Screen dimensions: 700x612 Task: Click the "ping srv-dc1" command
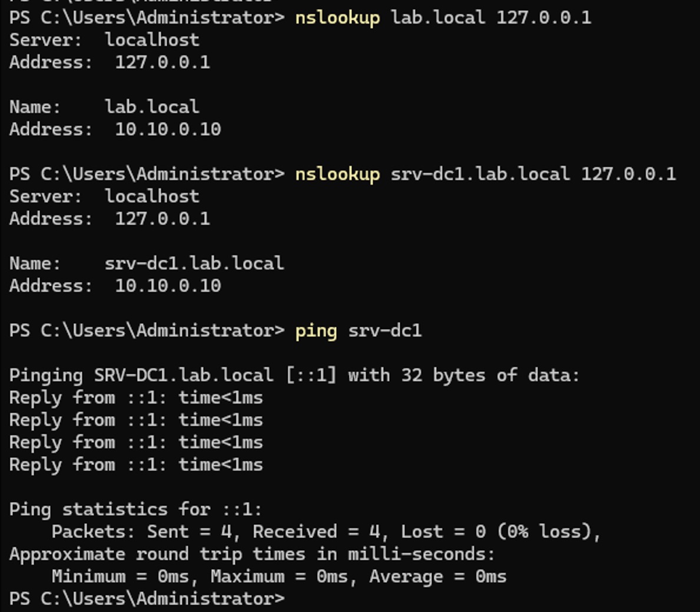coord(358,331)
